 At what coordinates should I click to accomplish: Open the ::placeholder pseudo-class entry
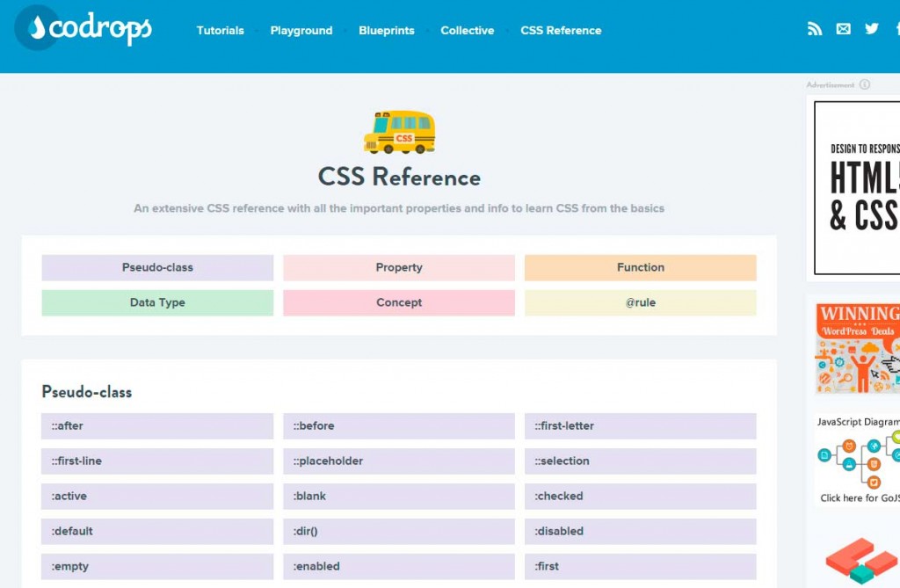(399, 461)
